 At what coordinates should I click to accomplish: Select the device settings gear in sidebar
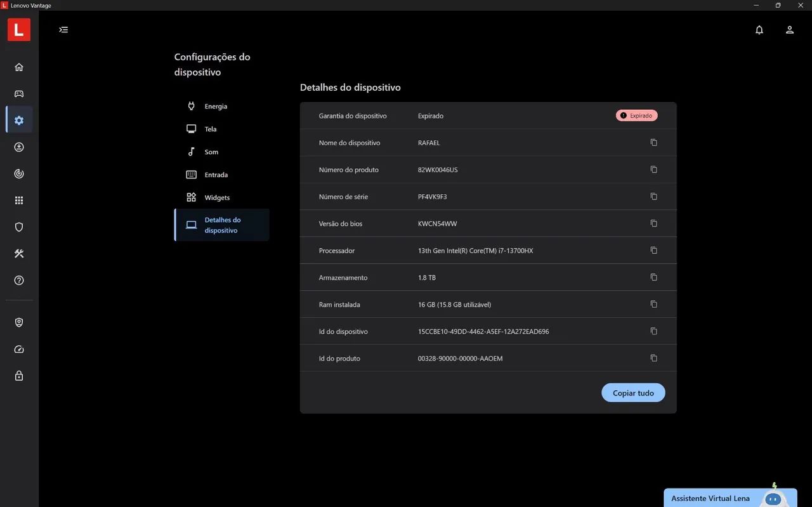pyautogui.click(x=19, y=121)
